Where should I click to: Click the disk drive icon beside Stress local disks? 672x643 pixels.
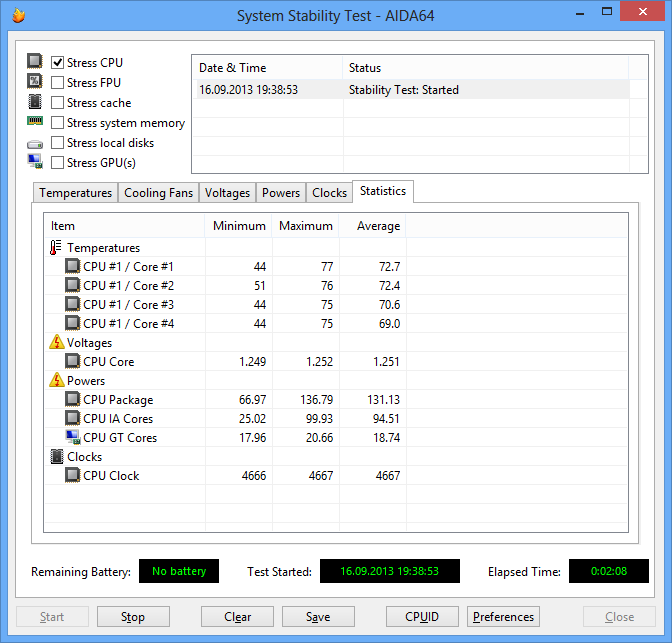click(x=35, y=144)
